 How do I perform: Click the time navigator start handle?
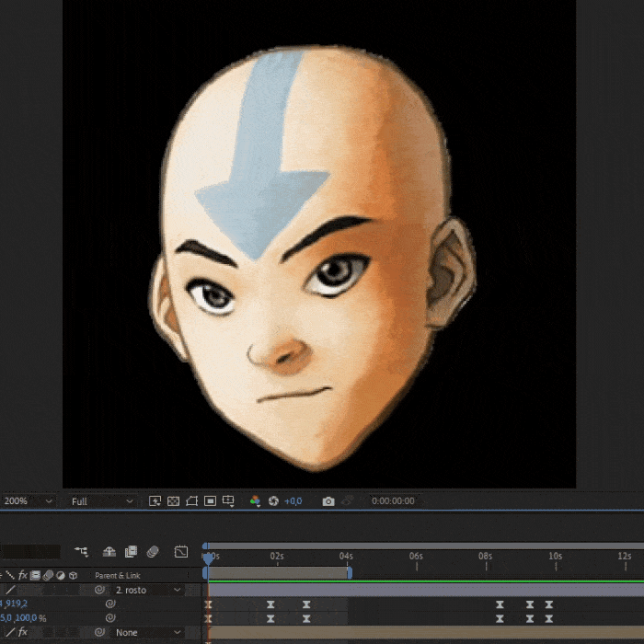point(205,546)
